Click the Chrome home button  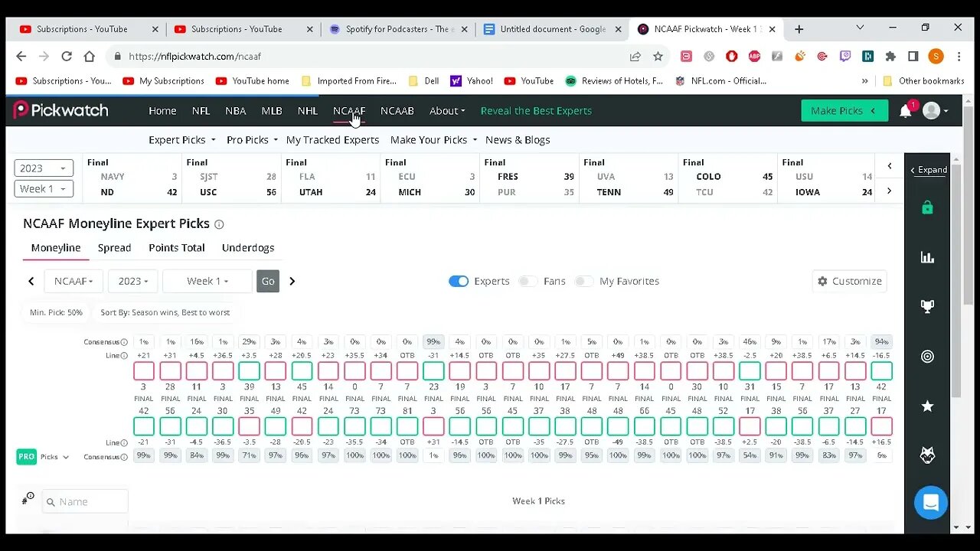[90, 56]
